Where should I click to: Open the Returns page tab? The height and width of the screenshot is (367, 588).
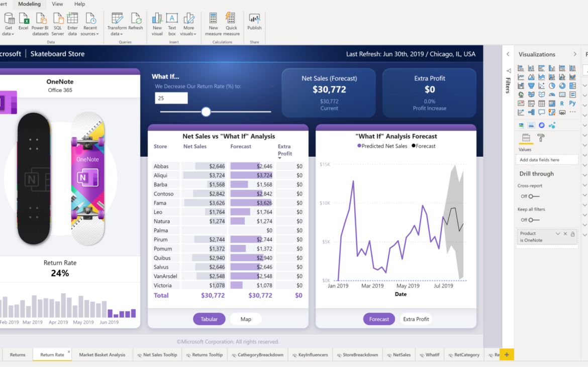pos(18,354)
